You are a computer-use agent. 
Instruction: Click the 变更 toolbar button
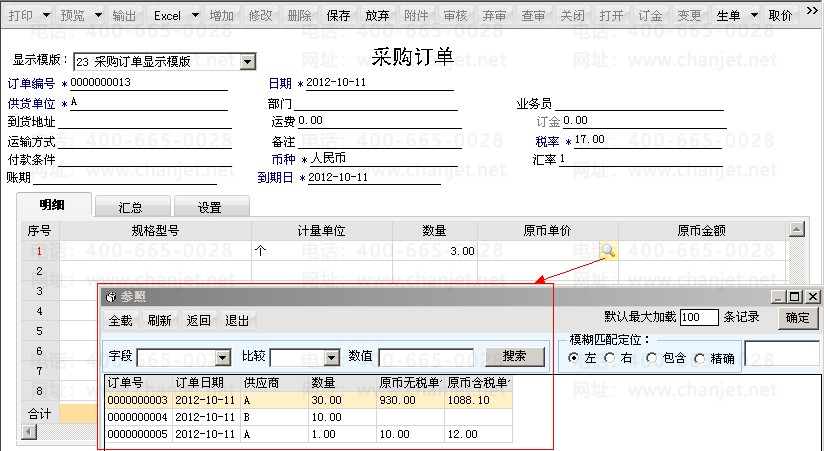[x=688, y=16]
